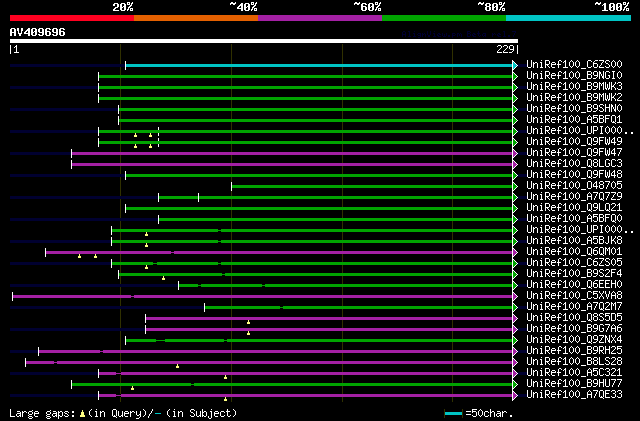640x421 pixels.
Task: Click the UniRef100_Q9FW47 label
Action: pyautogui.click(x=574, y=153)
